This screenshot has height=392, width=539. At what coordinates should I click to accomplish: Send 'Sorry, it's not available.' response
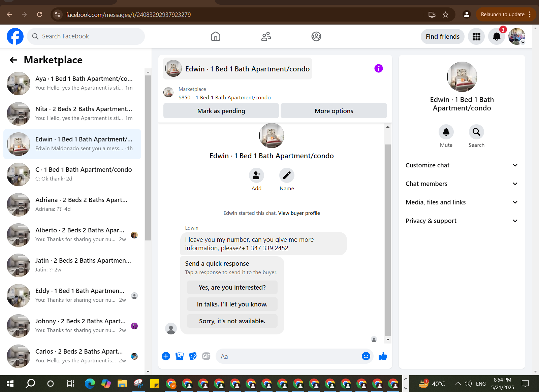click(x=232, y=321)
